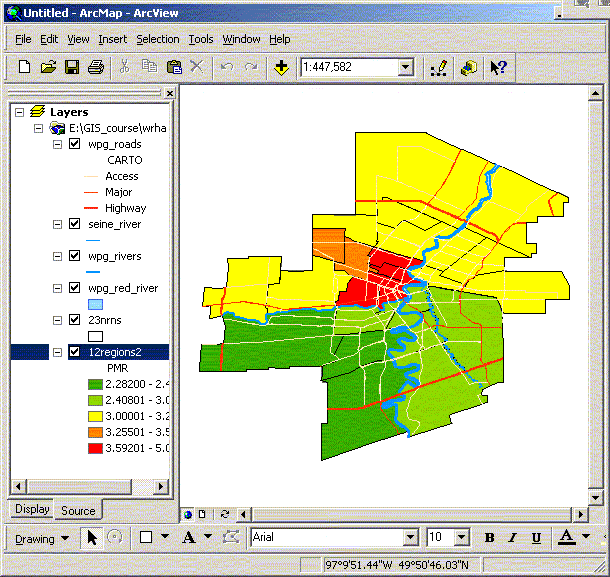Choose the Select Elements arrow tool
This screenshot has height=577, width=610.
coord(92,537)
